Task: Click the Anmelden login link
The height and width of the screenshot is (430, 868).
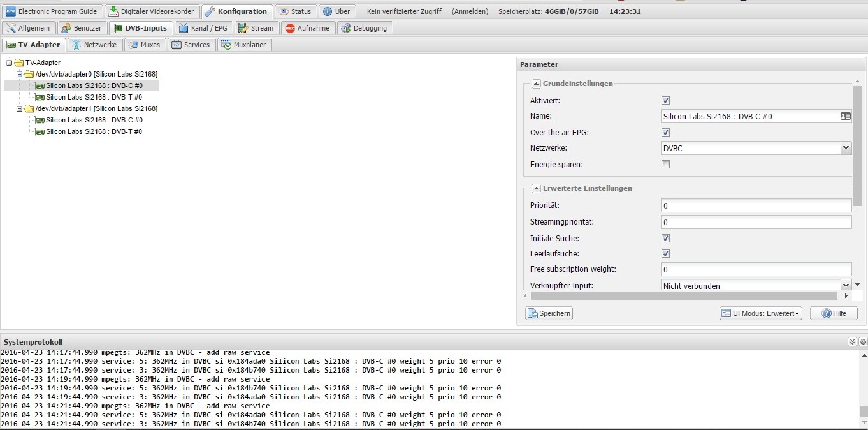Action: pos(470,11)
